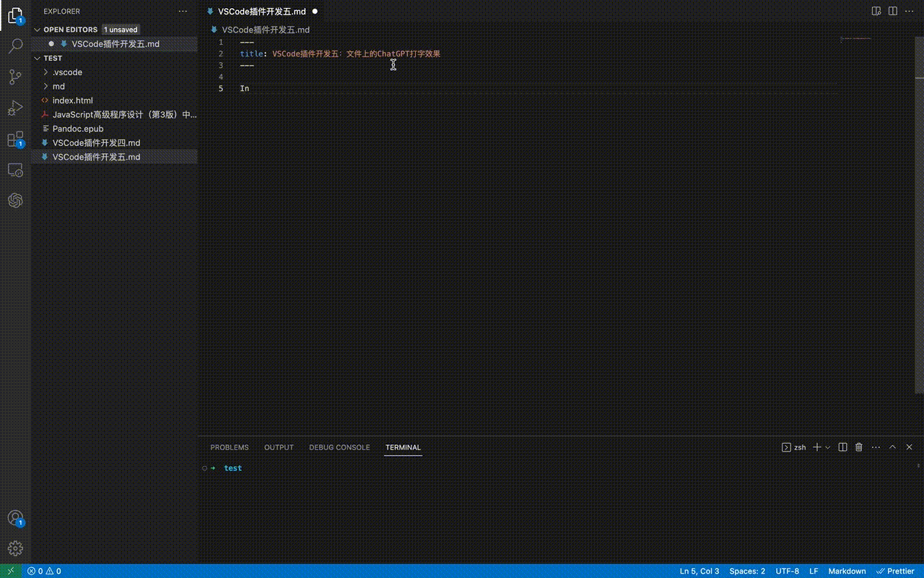The image size is (924, 578).
Task: Expand the .vscode folder
Action: [x=46, y=72]
